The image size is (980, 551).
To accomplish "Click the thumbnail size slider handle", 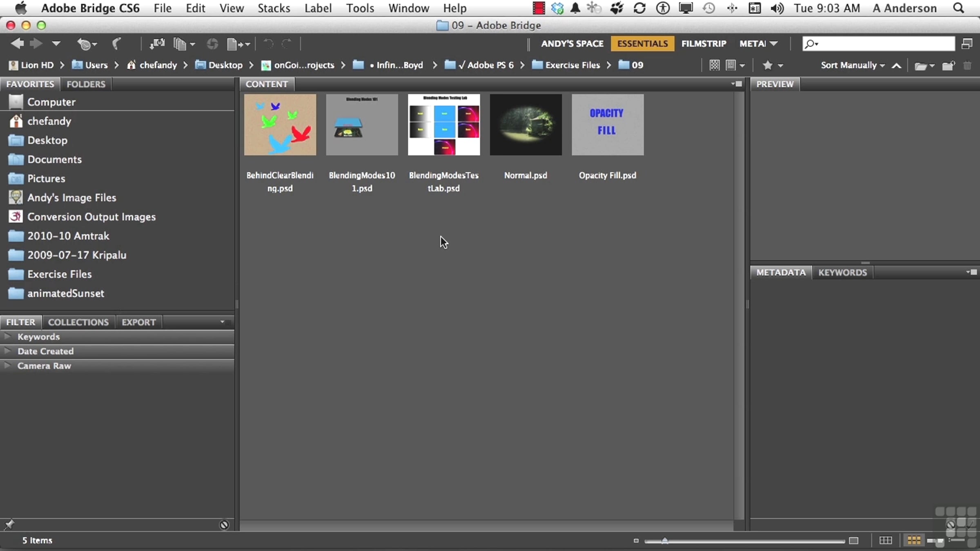I will (x=665, y=540).
